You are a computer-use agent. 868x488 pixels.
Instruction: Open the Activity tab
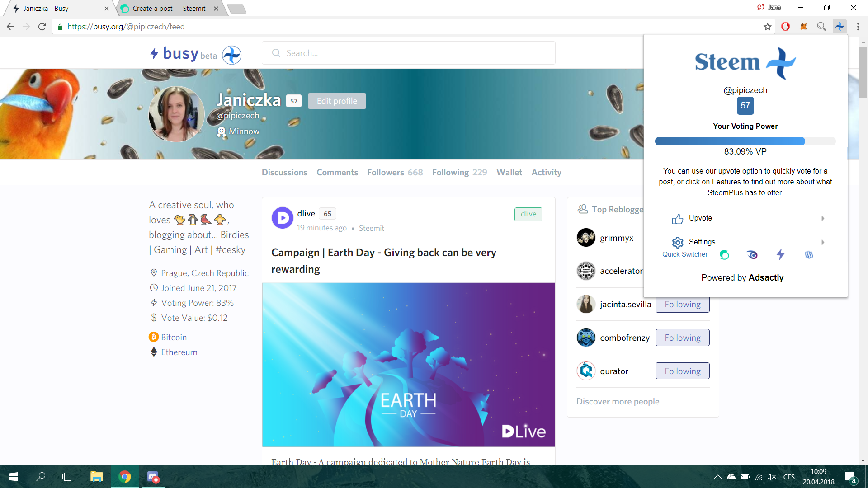[546, 172]
